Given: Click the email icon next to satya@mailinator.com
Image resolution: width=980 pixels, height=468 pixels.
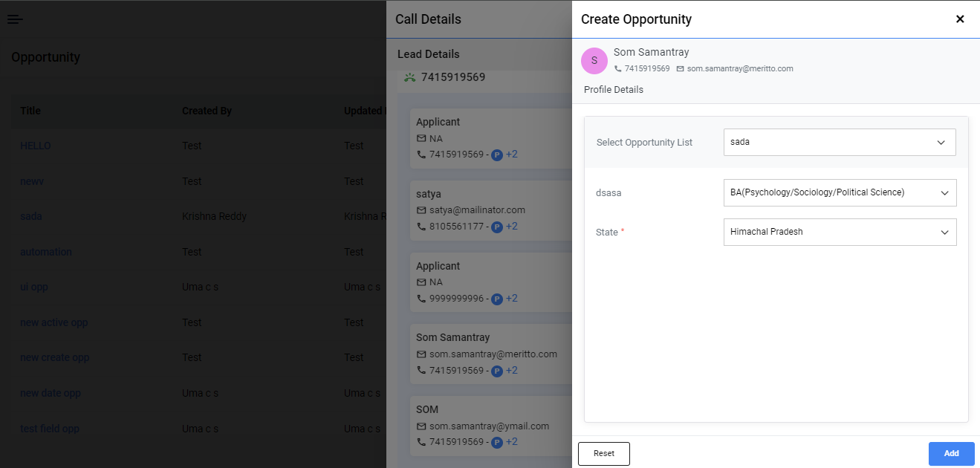Looking at the screenshot, I should 421,210.
